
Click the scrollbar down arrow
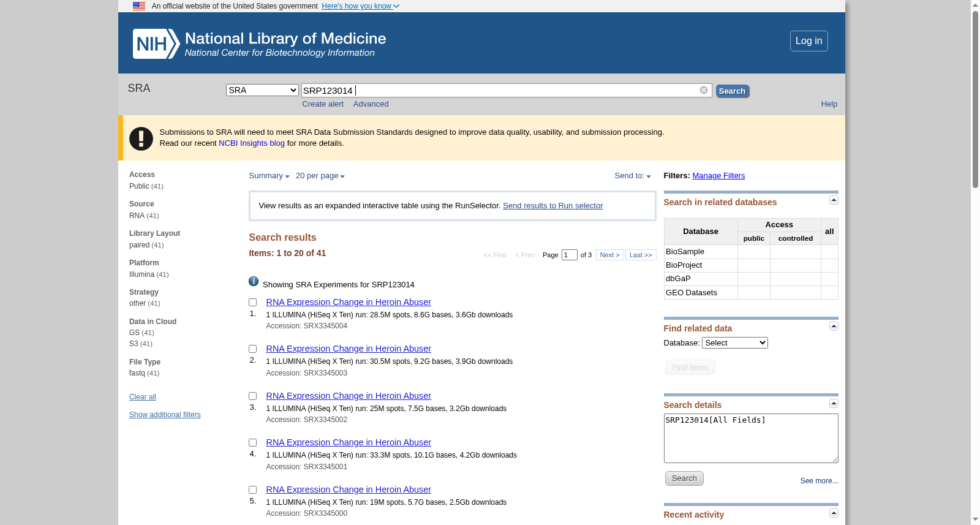coord(975,519)
